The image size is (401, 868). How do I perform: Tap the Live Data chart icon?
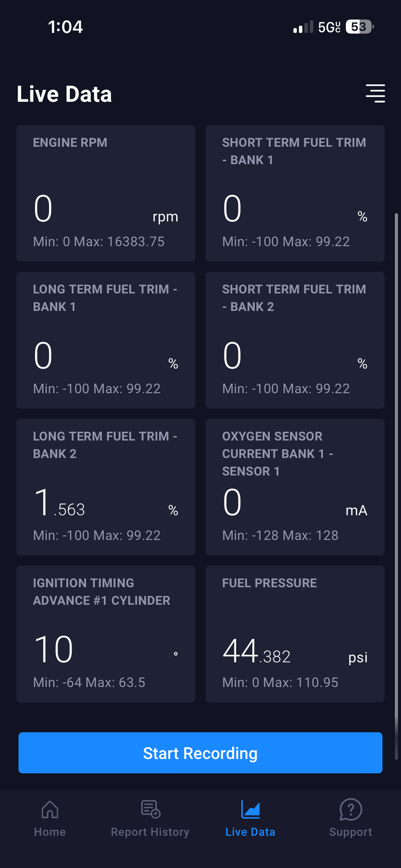point(250,809)
